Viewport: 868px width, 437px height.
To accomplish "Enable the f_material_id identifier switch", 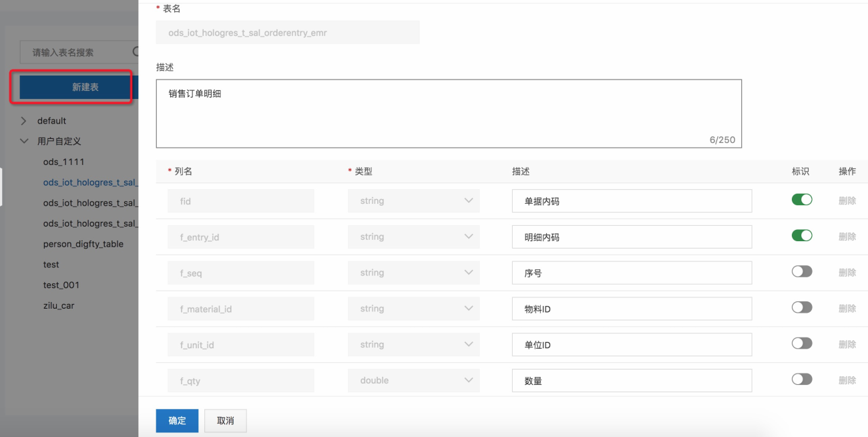I will click(802, 307).
